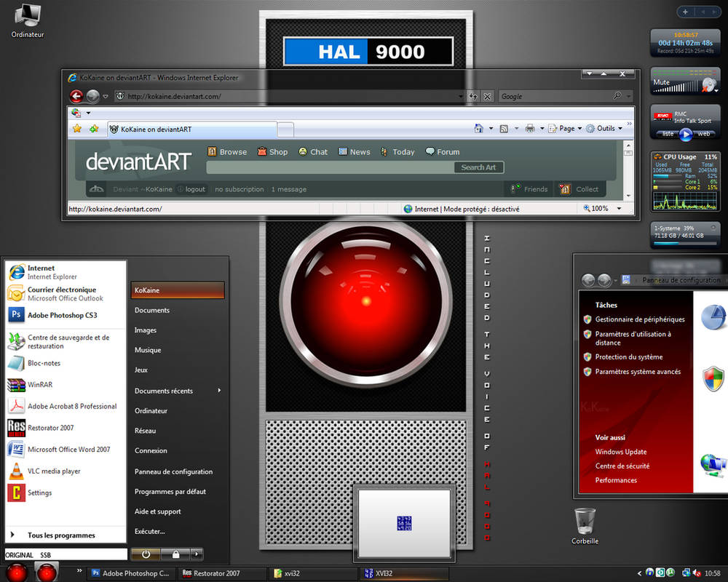Click the Forward button in Internet Explorer
This screenshot has width=728, height=582.
coord(93,96)
